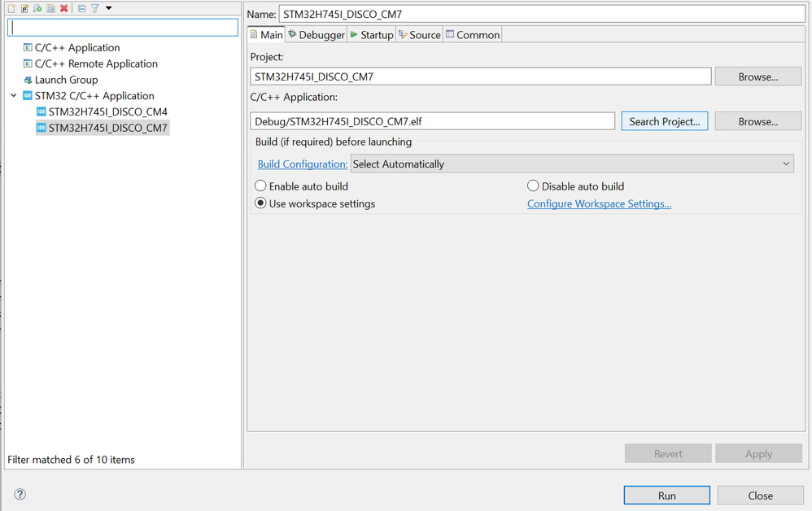Switch to the Startup tab
812x511 pixels.
click(372, 35)
